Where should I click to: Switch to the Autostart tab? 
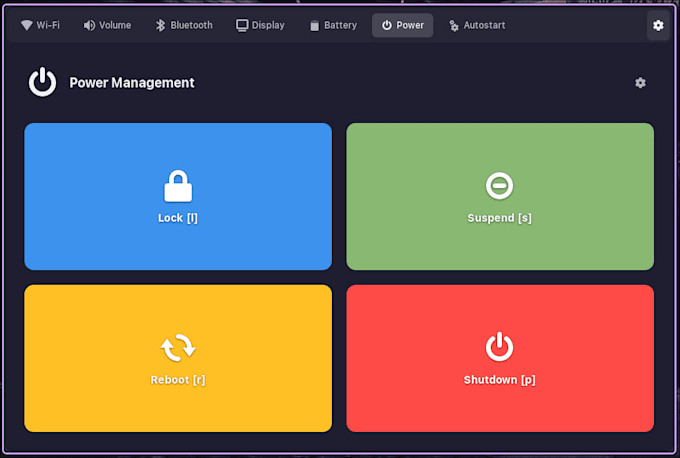click(x=477, y=25)
